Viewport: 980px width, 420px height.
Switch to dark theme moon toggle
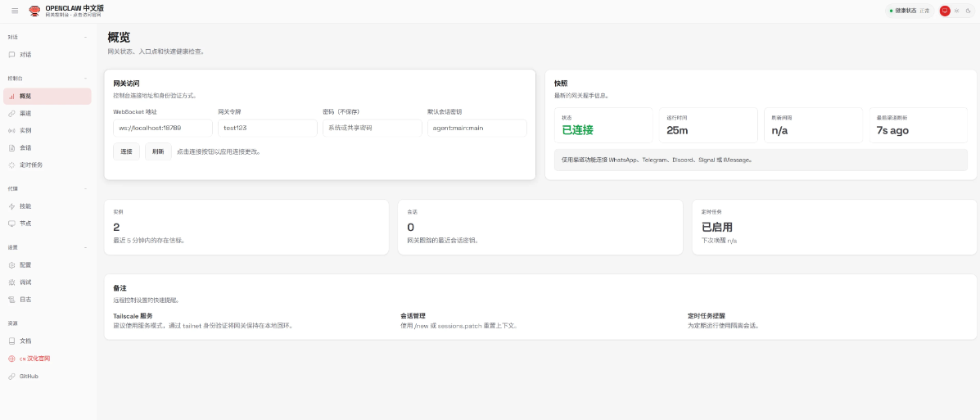click(967, 11)
